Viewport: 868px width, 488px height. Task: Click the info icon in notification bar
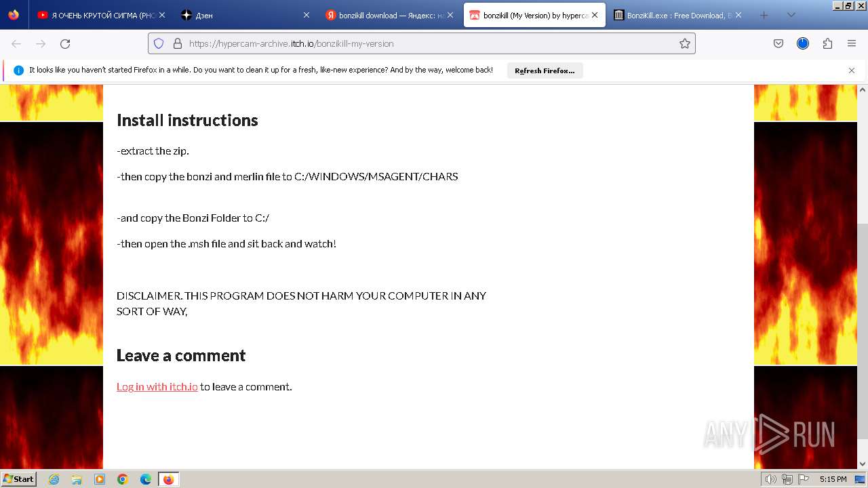pos(18,70)
